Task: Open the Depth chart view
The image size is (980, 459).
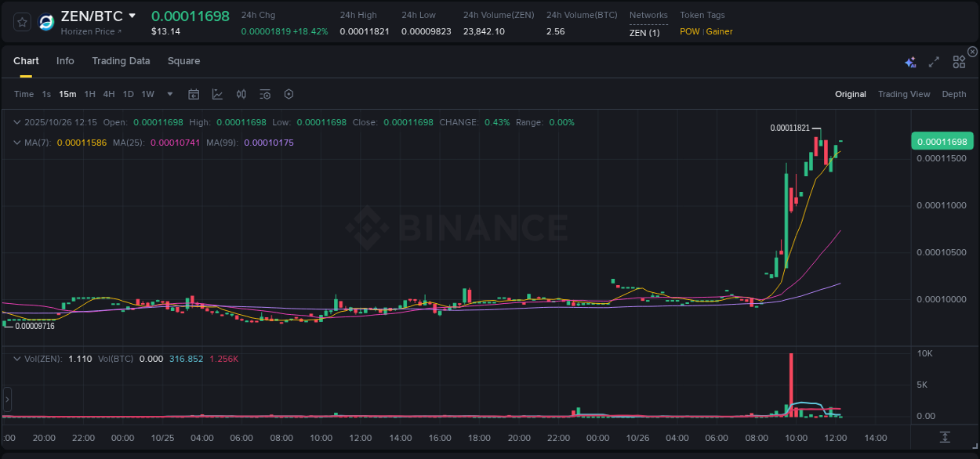Action: click(x=954, y=94)
